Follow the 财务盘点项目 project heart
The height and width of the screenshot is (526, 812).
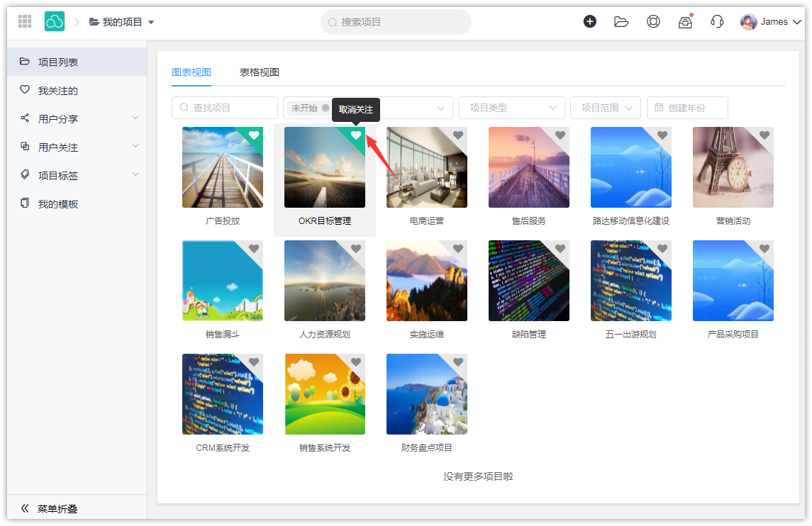pos(458,362)
